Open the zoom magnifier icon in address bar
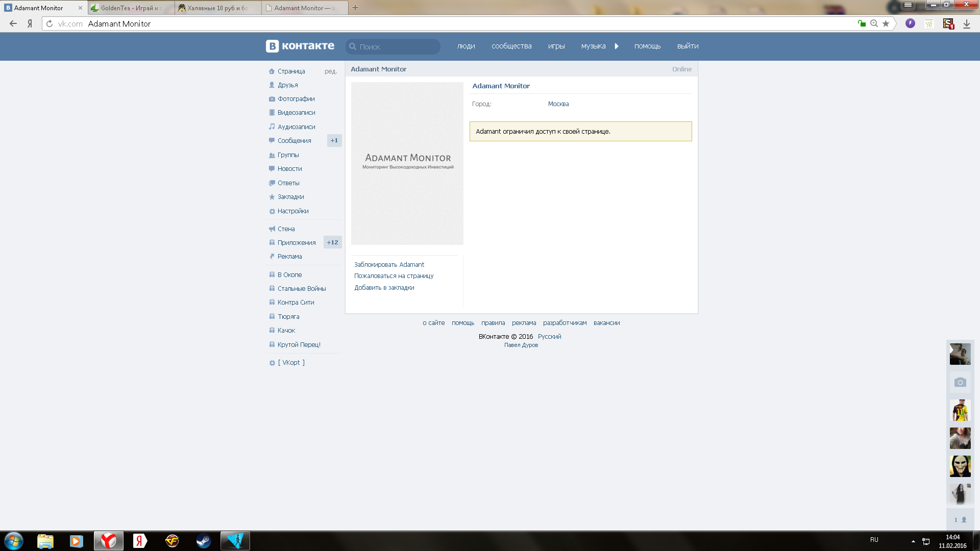The width and height of the screenshot is (980, 551). [874, 23]
